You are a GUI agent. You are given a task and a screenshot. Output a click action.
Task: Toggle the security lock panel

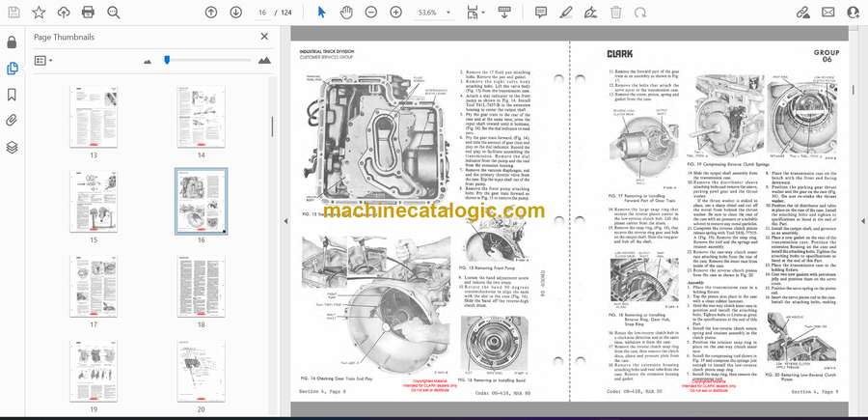pos(12,42)
